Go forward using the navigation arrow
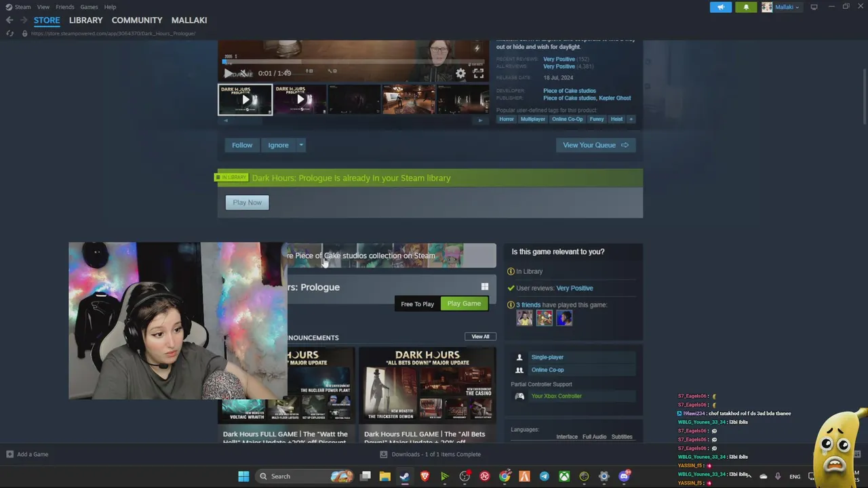The width and height of the screenshot is (868, 488). click(24, 20)
